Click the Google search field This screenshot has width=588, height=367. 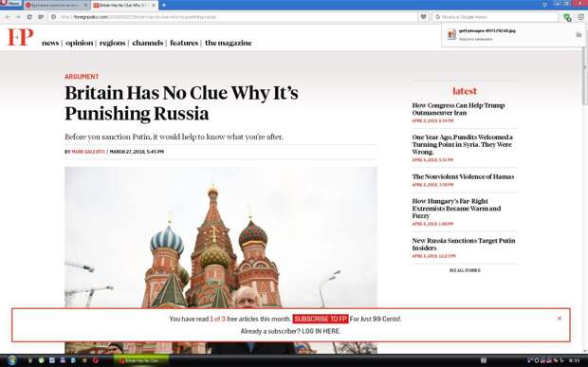point(495,17)
